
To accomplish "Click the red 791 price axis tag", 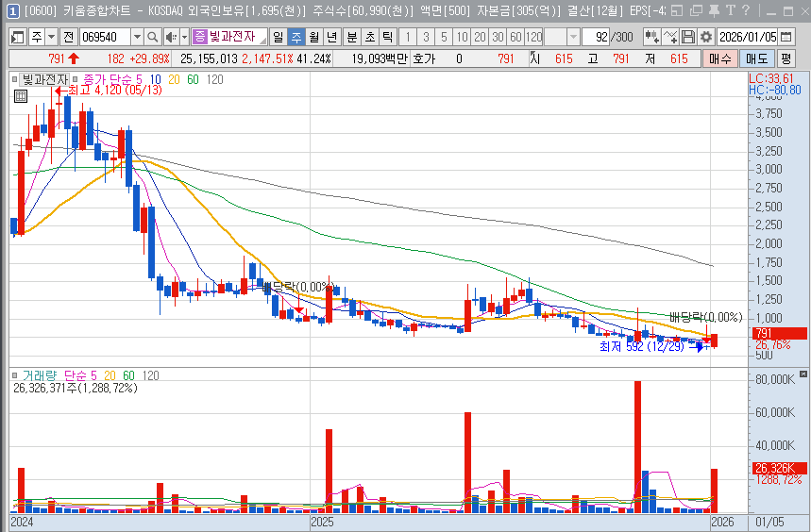I will [x=780, y=333].
